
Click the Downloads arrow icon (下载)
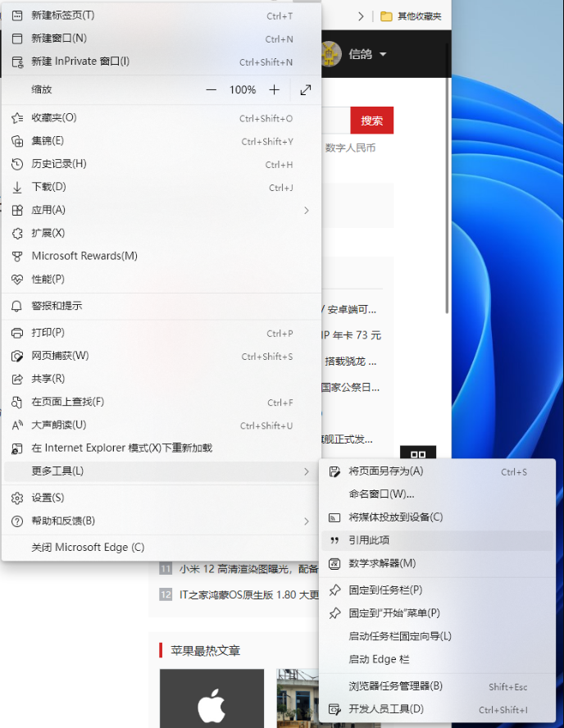17,187
